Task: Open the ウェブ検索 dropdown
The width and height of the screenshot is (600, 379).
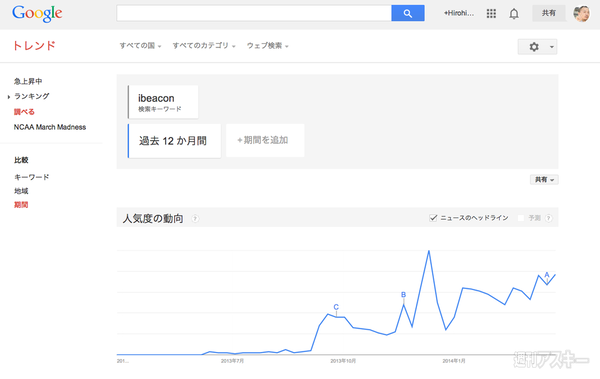Action: click(x=267, y=46)
